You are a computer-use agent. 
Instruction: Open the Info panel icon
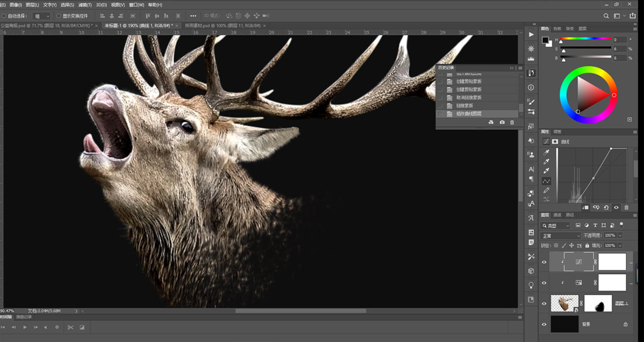[x=532, y=88]
